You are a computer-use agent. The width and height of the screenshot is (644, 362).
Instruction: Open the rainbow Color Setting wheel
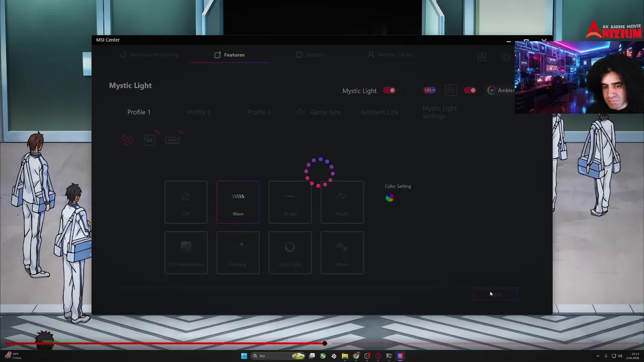coord(389,198)
